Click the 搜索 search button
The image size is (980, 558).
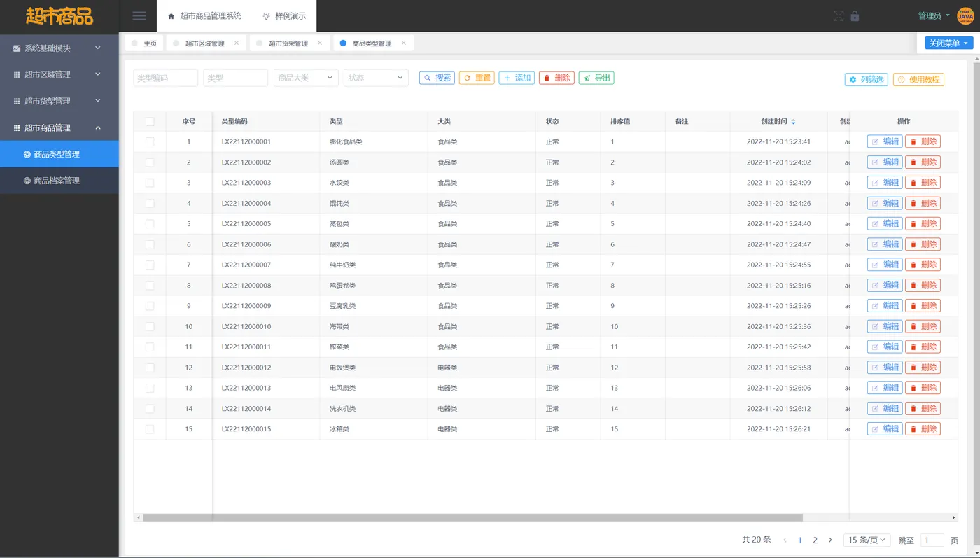(437, 78)
